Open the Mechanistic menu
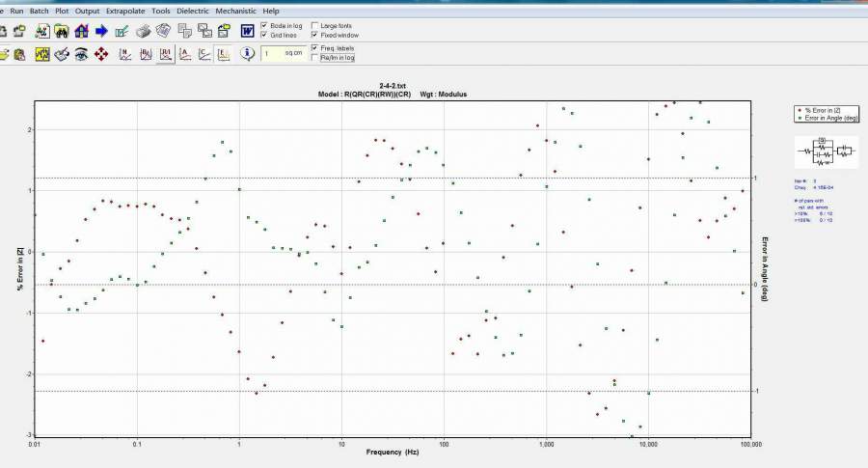 click(236, 11)
